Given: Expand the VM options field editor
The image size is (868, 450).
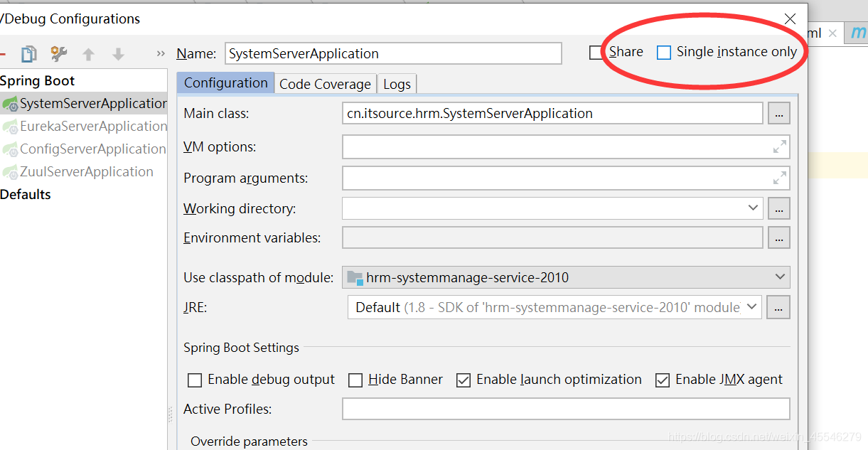Looking at the screenshot, I should pos(780,147).
